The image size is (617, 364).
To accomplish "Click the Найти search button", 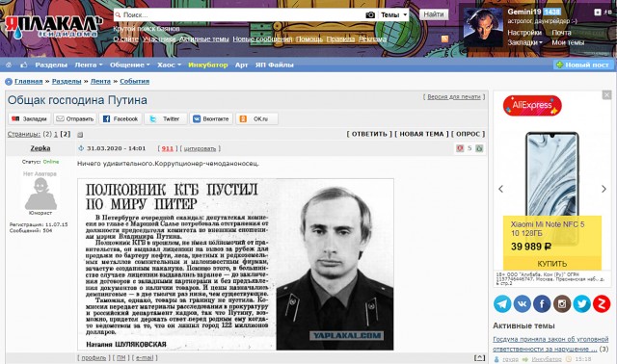I will (x=434, y=14).
